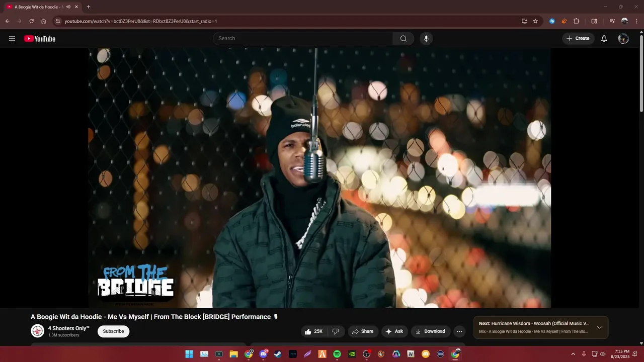This screenshot has height=362, width=644.
Task: Open the Shazam extension
Action: click(552, 21)
